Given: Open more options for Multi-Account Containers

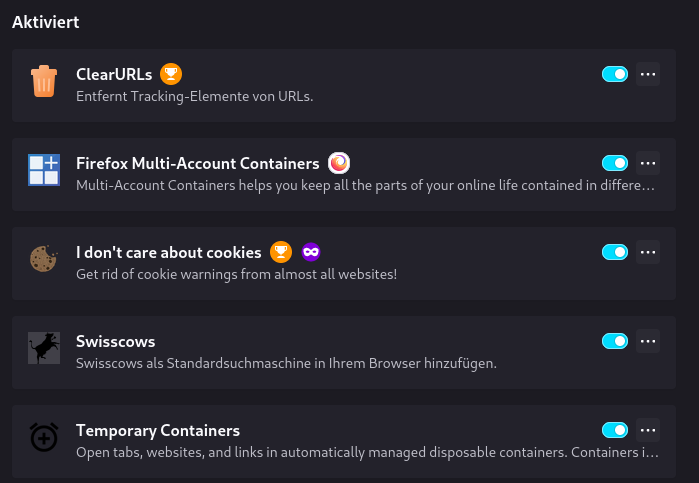Looking at the screenshot, I should coord(648,163).
